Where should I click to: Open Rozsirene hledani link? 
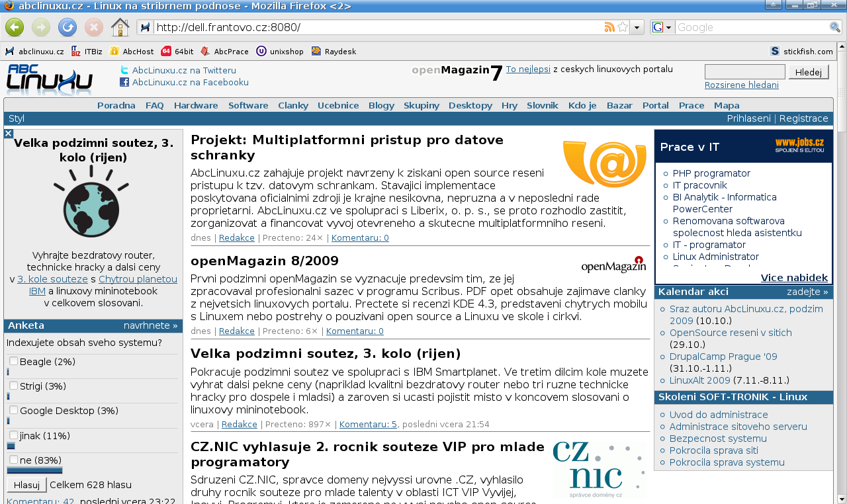point(741,85)
